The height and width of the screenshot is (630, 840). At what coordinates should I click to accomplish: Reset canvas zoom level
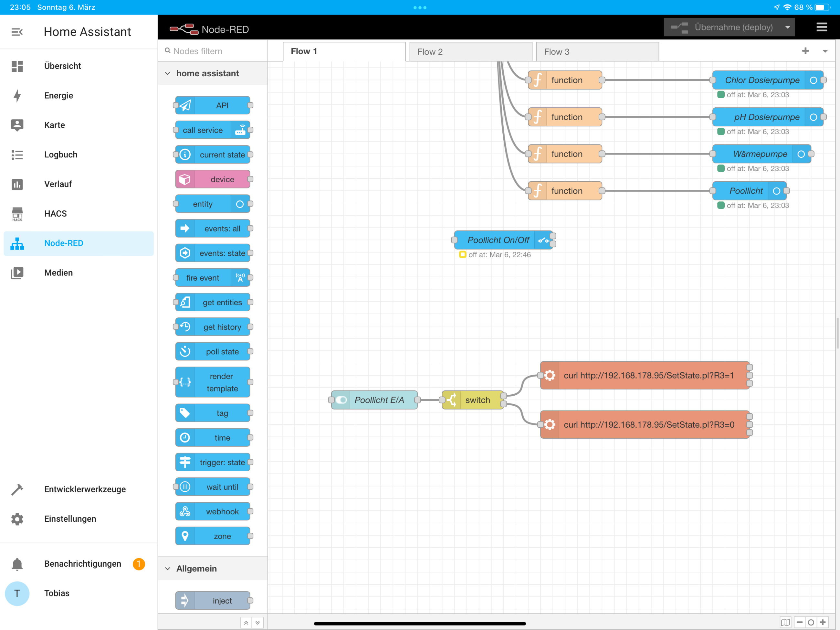[x=811, y=622]
